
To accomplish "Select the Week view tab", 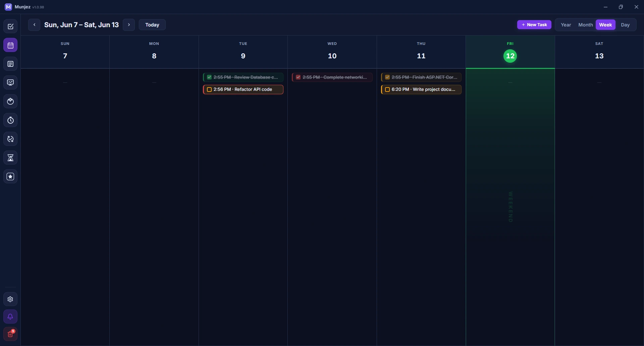I will coord(605,25).
